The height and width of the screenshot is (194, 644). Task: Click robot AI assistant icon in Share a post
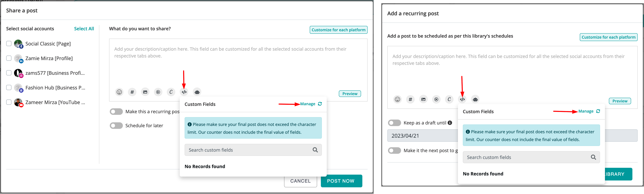pos(197,92)
